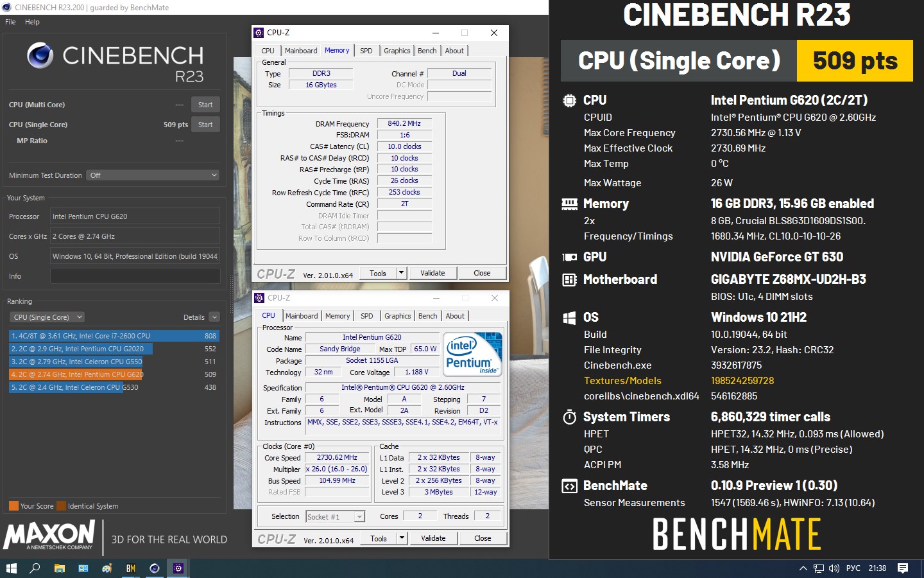
Task: Click the BenchMate OS Windows logo icon
Action: point(569,318)
